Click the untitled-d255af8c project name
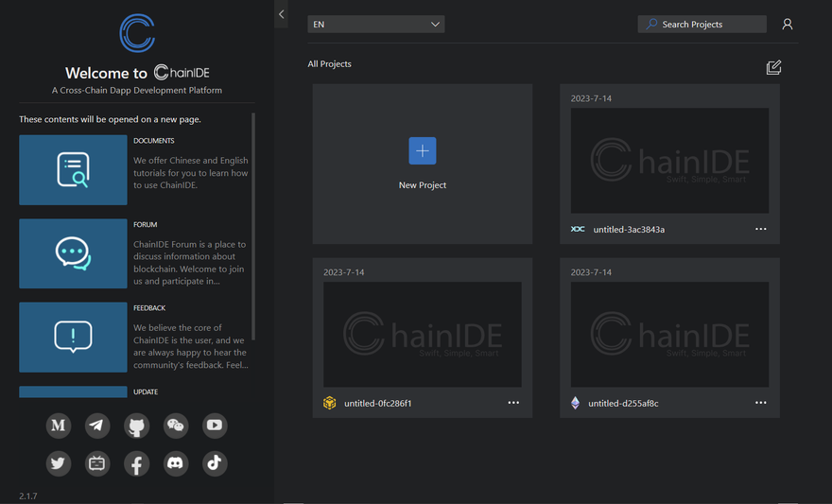The height and width of the screenshot is (504, 832). coord(623,403)
